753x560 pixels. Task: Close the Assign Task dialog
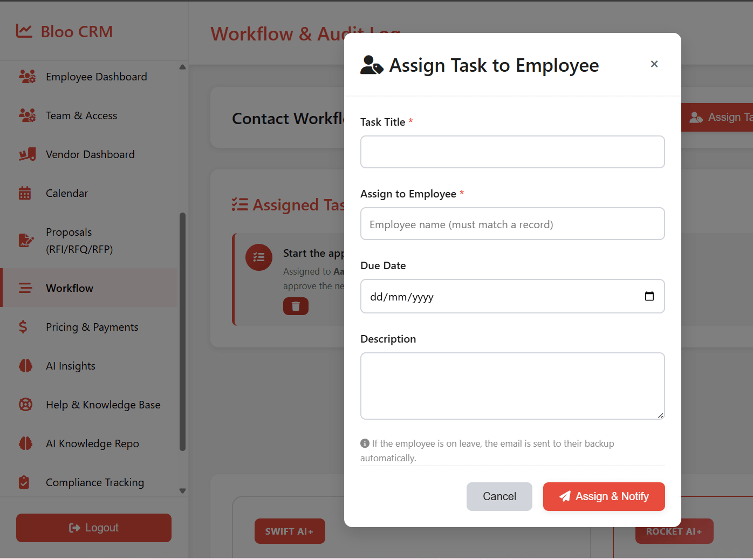(x=654, y=64)
